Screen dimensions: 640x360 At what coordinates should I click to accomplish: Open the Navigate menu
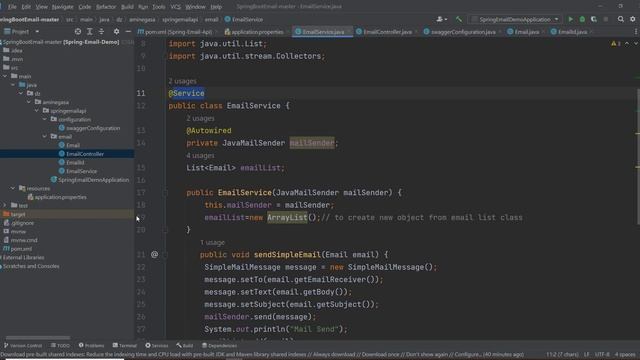coord(62,7)
